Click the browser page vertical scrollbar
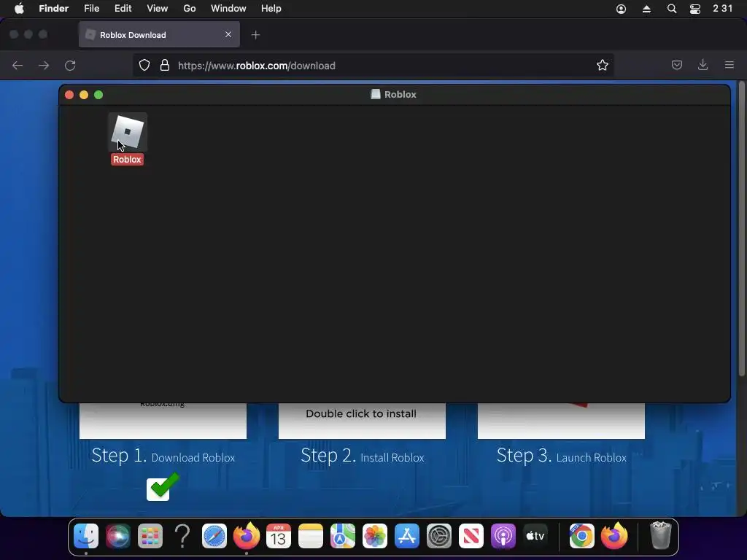This screenshot has width=747, height=560. (742, 228)
